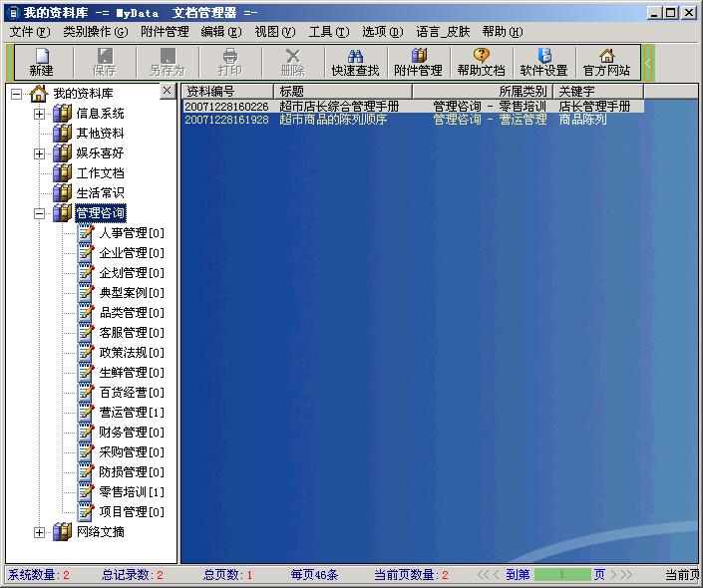Select record 超市商品的陈列顺序
Image resolution: width=703 pixels, height=588 pixels.
click(x=333, y=120)
